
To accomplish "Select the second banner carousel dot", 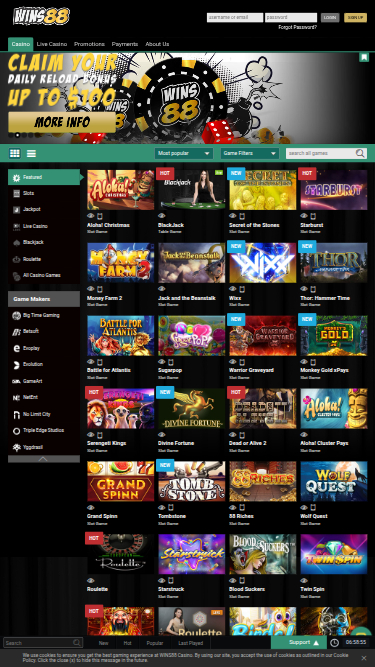I will pyautogui.click(x=17, y=135).
